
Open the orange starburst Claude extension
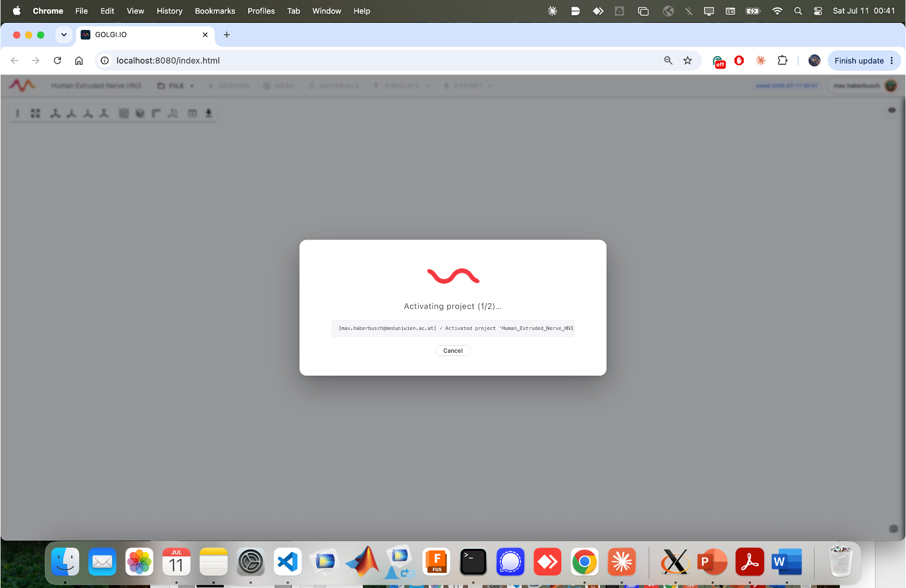(761, 60)
